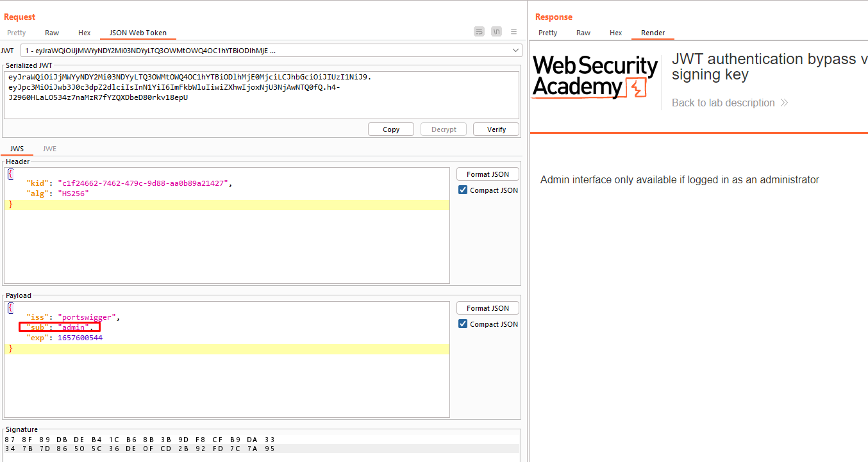
Task: Click the chevrons beside Back to lab description
Action: 784,103
